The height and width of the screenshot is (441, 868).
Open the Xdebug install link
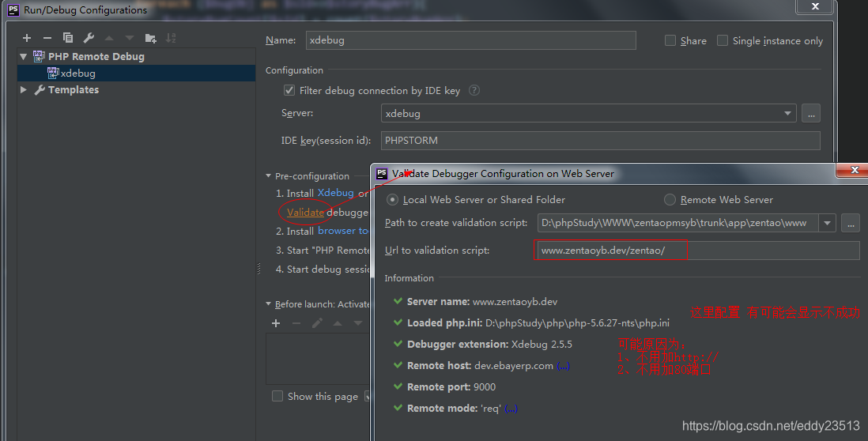[x=335, y=193]
